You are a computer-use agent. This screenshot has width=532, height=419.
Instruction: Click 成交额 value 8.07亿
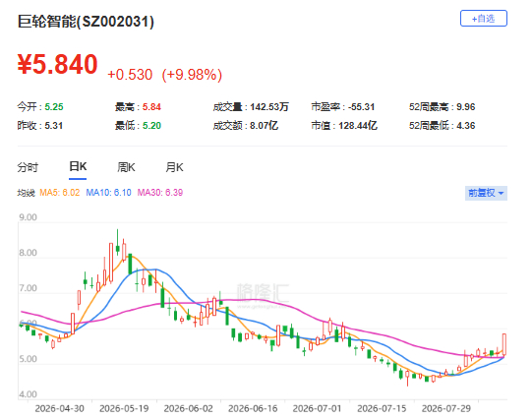coord(264,126)
